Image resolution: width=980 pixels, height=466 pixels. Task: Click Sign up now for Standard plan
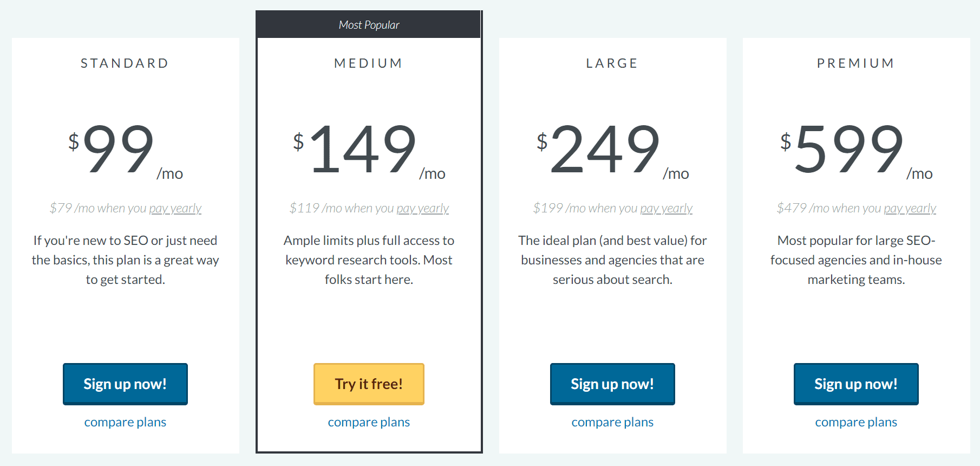coord(125,384)
